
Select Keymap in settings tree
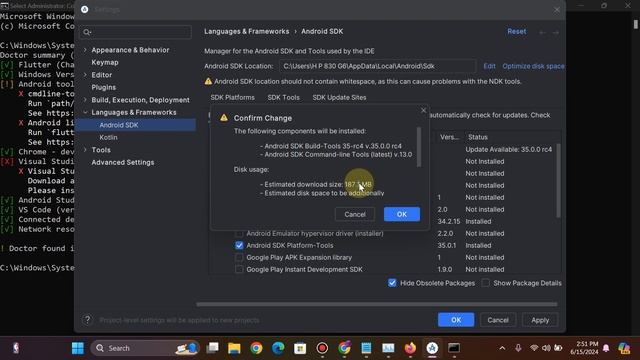(105, 62)
